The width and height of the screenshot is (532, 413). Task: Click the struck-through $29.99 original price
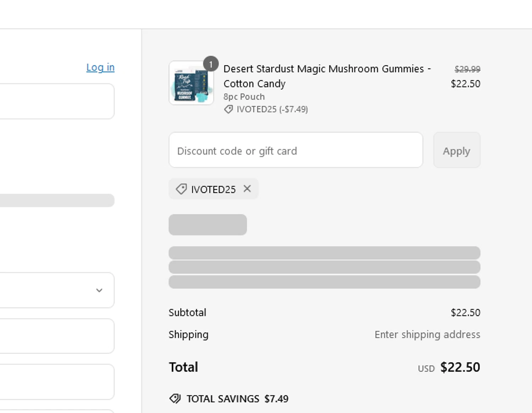467,69
